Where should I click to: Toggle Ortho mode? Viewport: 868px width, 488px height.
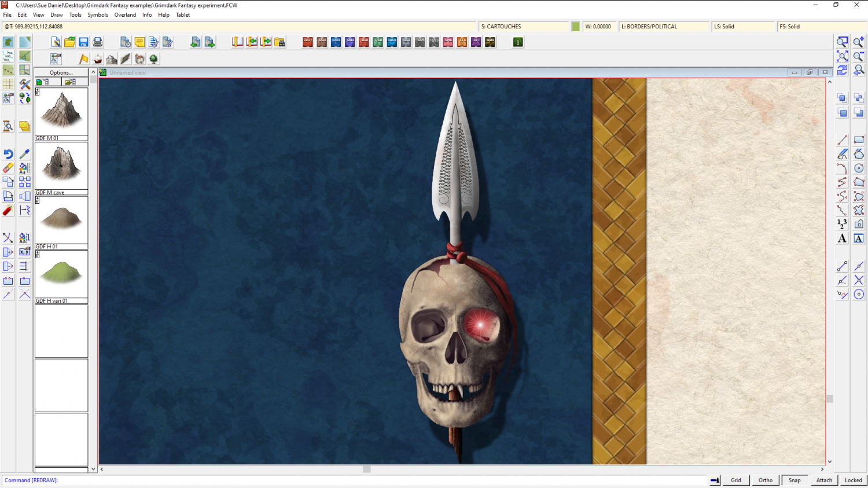[x=766, y=480]
